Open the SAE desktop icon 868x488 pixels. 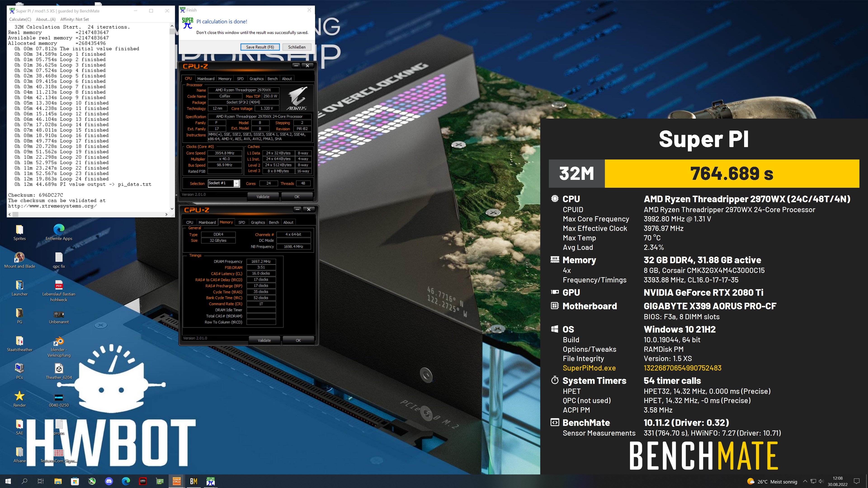click(19, 427)
